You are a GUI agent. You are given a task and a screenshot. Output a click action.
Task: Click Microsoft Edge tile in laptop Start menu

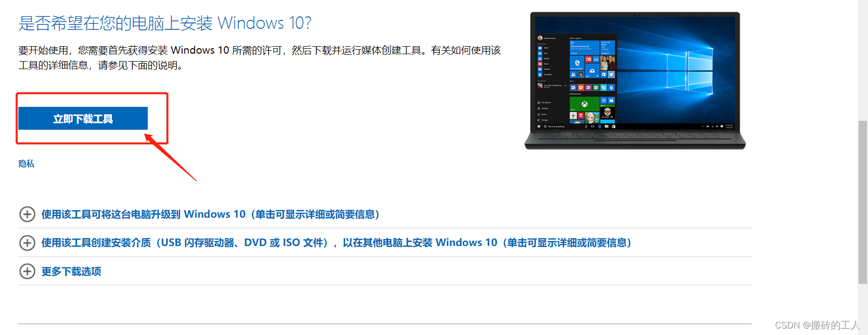(577, 63)
